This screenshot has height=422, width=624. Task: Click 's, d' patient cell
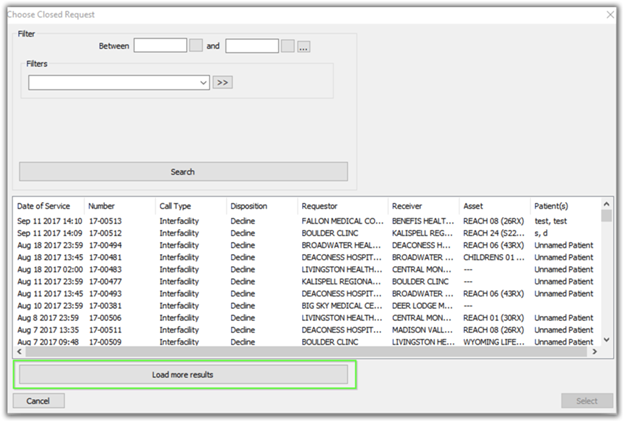coord(541,233)
